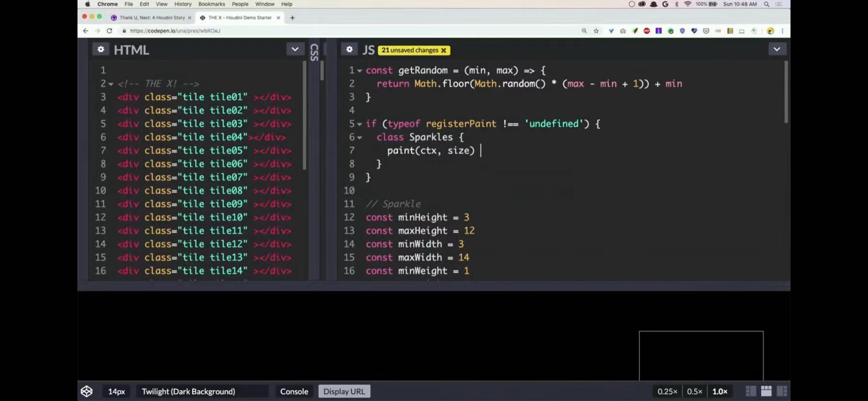This screenshot has height=401, width=868.
Task: Expand the JS panel dropdown chevron
Action: [x=777, y=49]
